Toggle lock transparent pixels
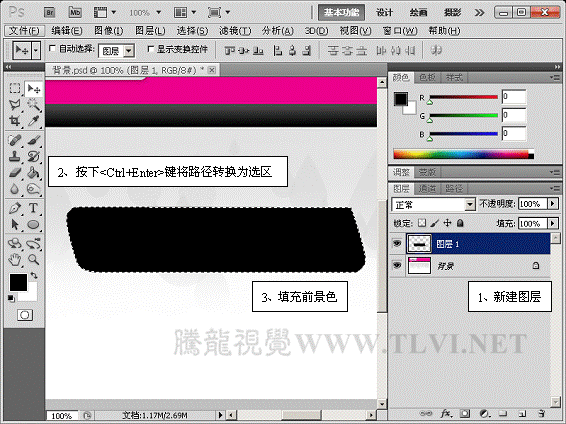 422,223
